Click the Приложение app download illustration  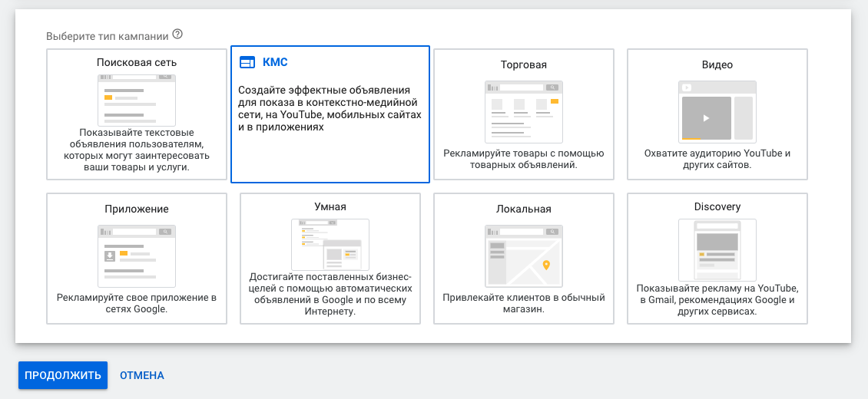point(137,256)
